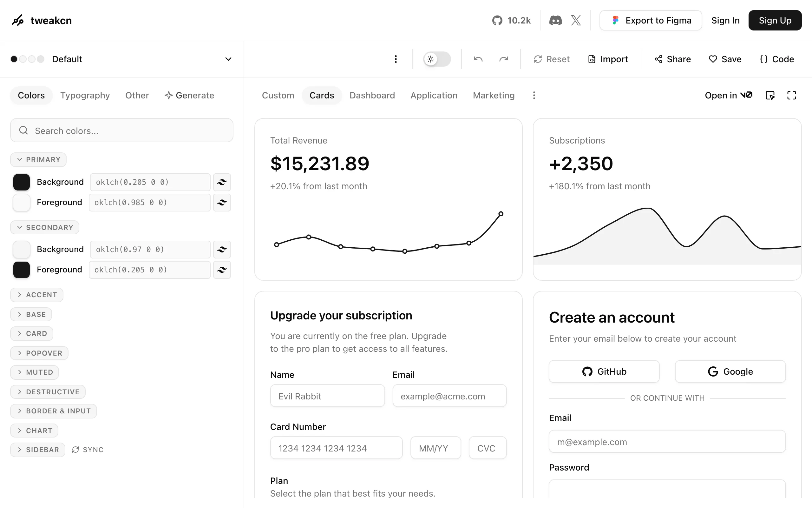The width and height of the screenshot is (812, 508).
Task: Open the GitHub repo with 10.2k stars
Action: pyautogui.click(x=511, y=21)
